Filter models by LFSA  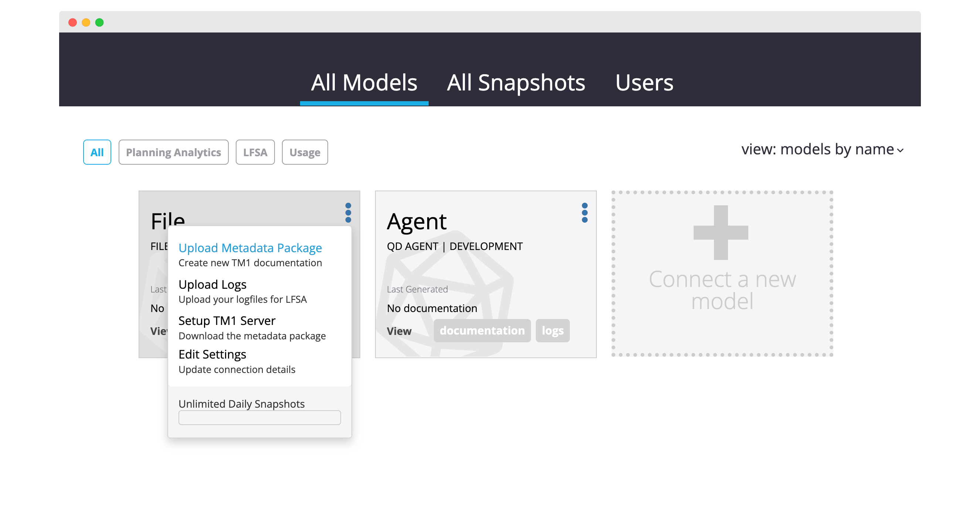pos(255,152)
